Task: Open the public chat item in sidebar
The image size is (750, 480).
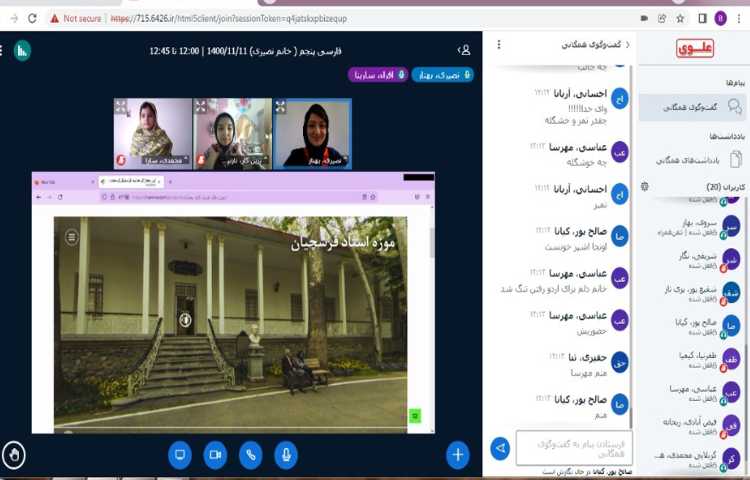Action: pyautogui.click(x=692, y=107)
